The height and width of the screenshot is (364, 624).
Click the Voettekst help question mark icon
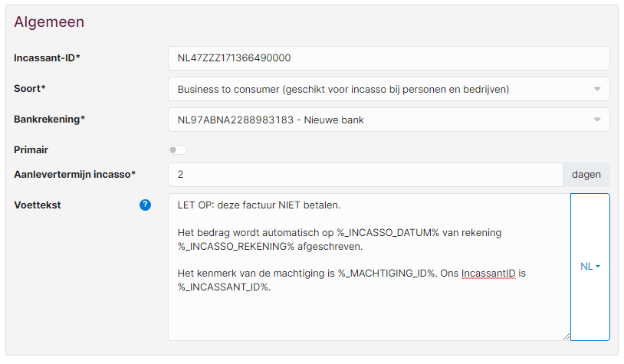(x=145, y=205)
